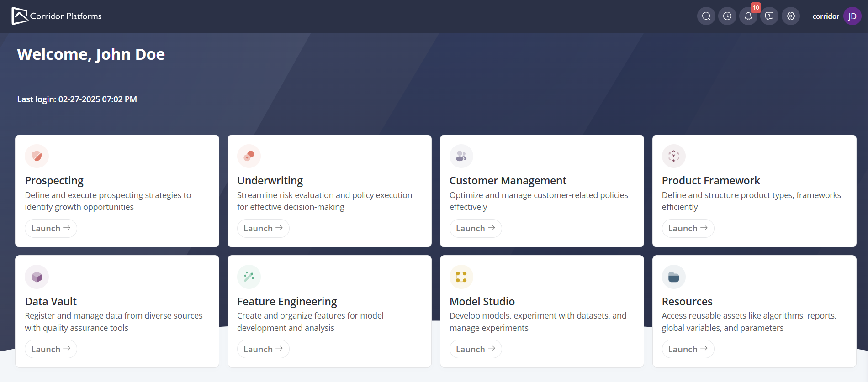Click the Underwriting module icon
868x382 pixels.
tap(249, 156)
